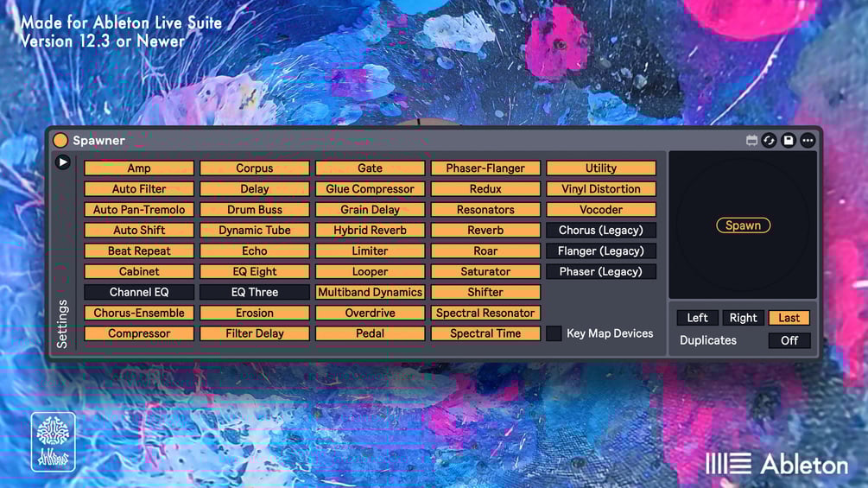The image size is (868, 488).
Task: Toggle the Limiter device button
Action: pos(370,250)
